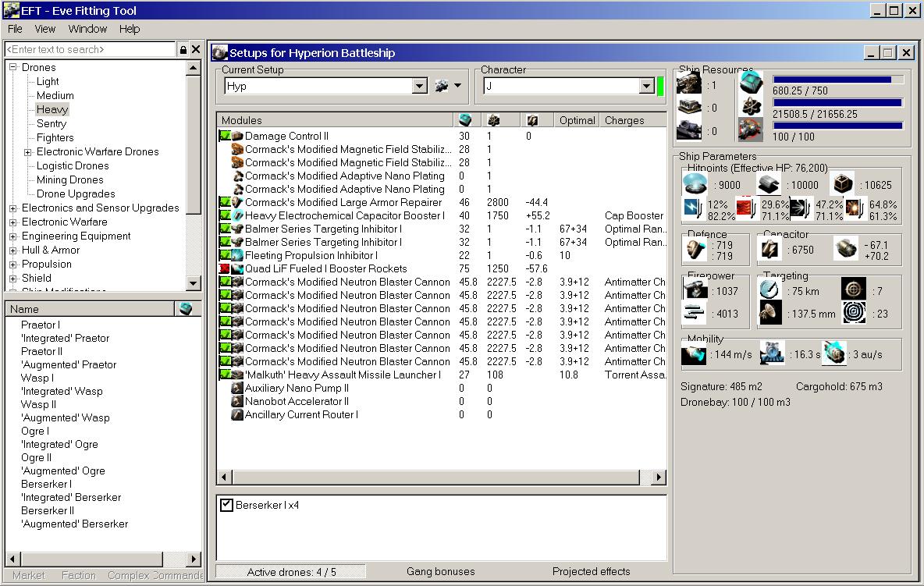
Task: Click the green character status indicator
Action: pyautogui.click(x=660, y=86)
